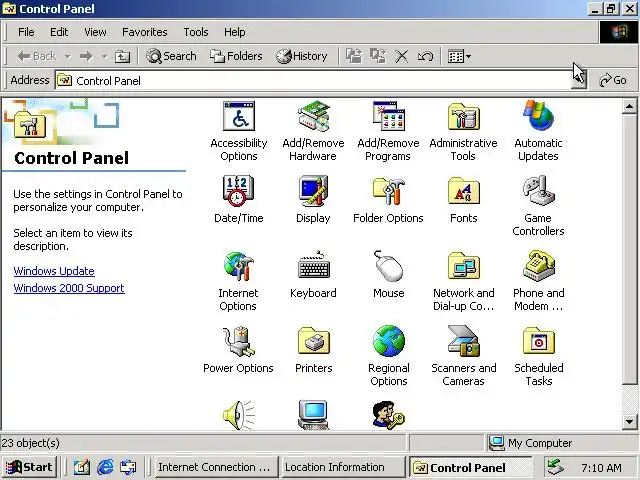This screenshot has height=480, width=640.
Task: Click the Forward arrow button
Action: 86,56
